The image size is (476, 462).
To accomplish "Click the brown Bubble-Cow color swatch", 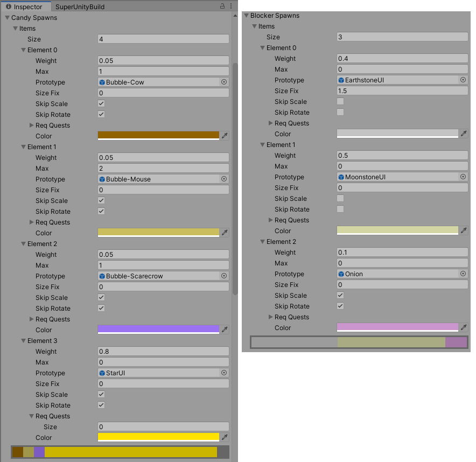I will (x=158, y=136).
